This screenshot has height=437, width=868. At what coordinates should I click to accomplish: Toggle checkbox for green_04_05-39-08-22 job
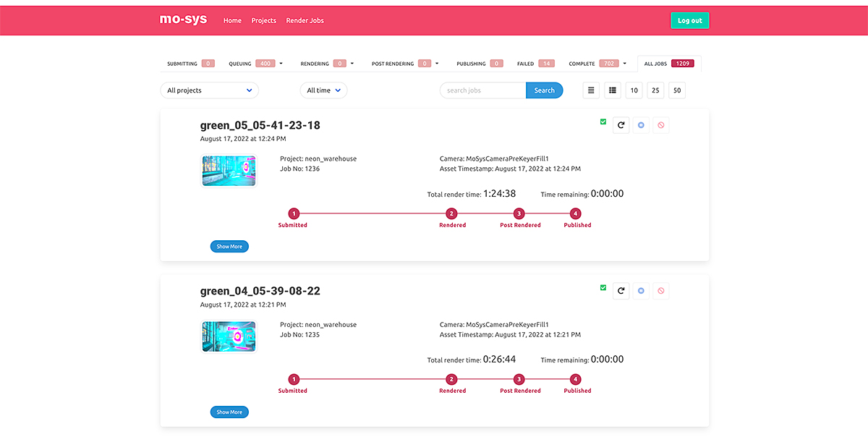tap(603, 287)
